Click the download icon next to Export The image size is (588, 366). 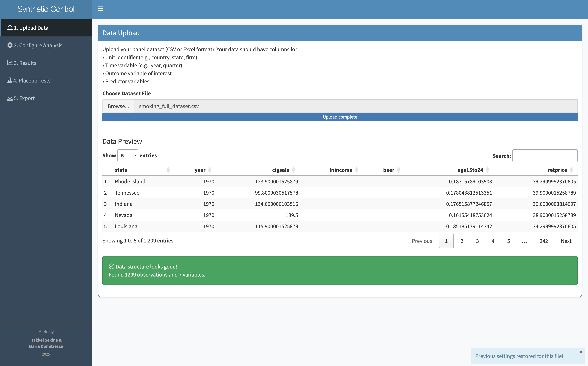coord(10,98)
